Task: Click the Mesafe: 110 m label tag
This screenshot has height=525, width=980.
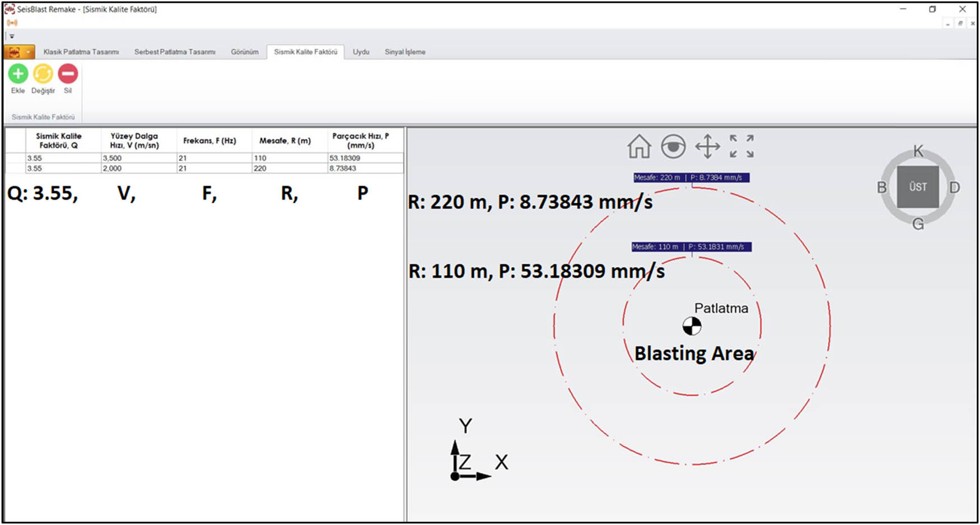Action: [692, 247]
